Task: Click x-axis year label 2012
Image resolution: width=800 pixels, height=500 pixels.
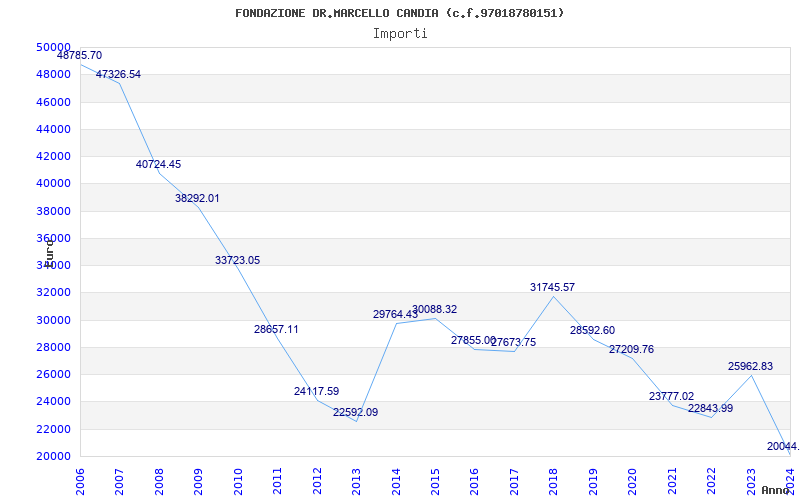Action: coord(317,481)
